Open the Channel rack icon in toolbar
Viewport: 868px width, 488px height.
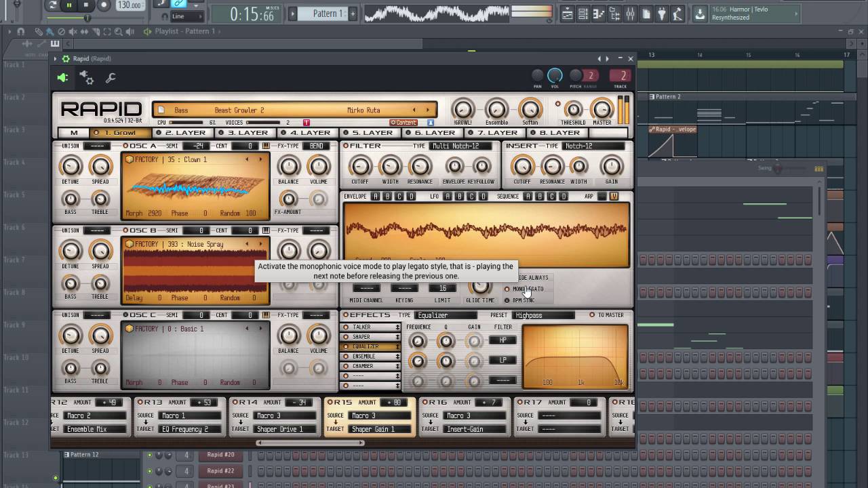tap(583, 14)
